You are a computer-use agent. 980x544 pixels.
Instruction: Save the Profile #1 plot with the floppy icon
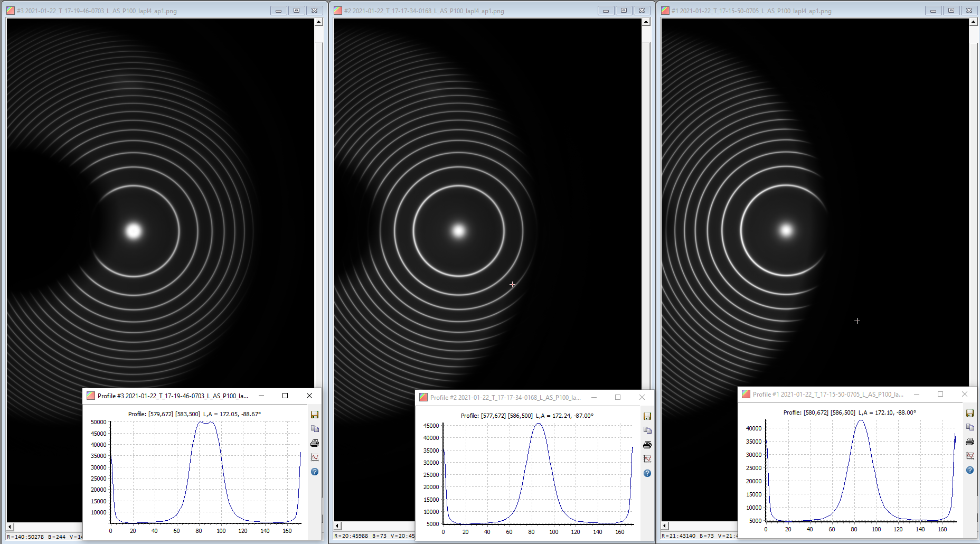point(970,413)
